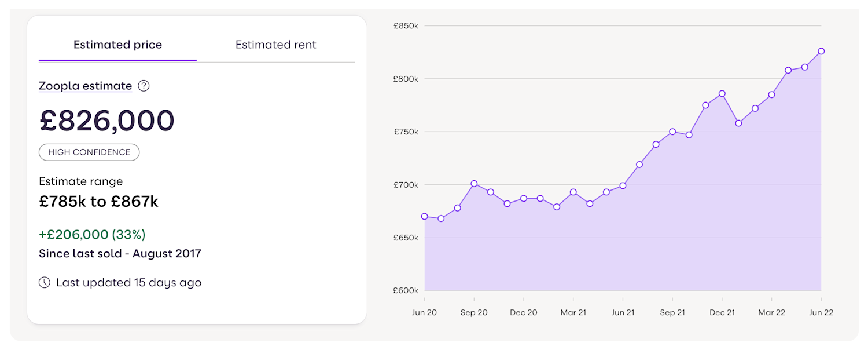Select the Jun 21 marker on the price chart

point(623,185)
